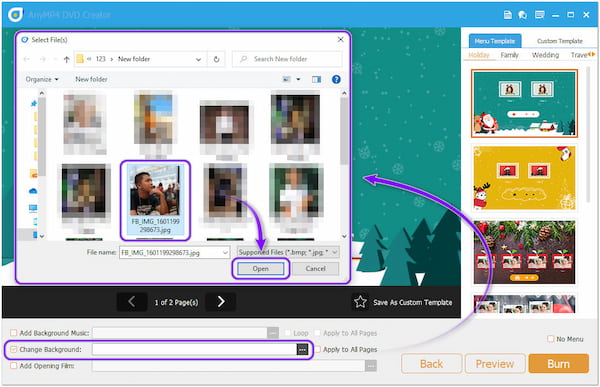600x387 pixels.
Task: Choose the yellow reindeer template
Action: click(524, 178)
